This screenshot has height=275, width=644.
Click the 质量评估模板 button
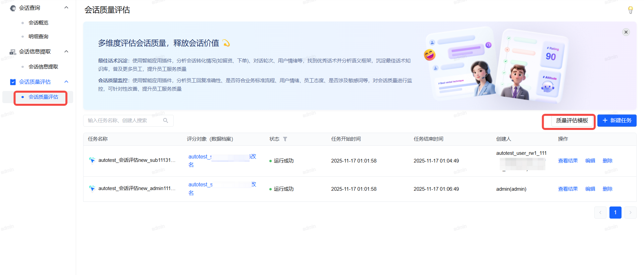572,121
